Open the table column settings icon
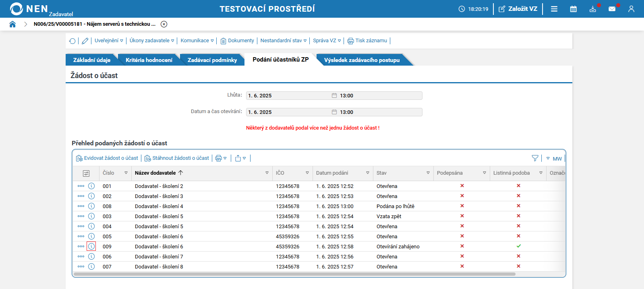Image resolution: width=644 pixels, height=289 pixels. coord(86,173)
